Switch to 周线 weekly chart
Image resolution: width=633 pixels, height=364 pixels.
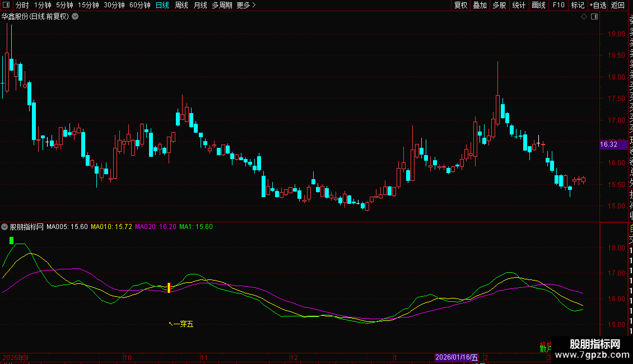pos(181,5)
